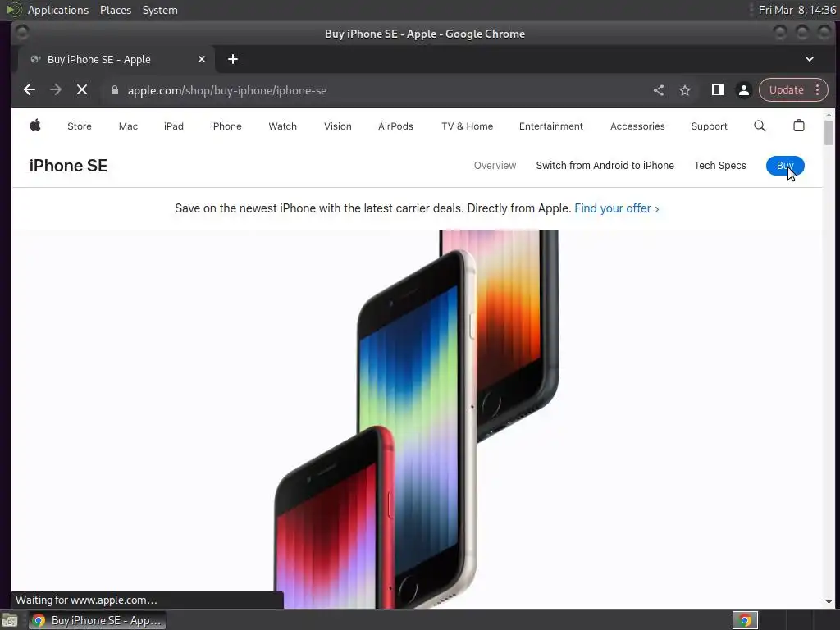
Task: Close the Buy iPhone SE tab
Action: coord(202,59)
